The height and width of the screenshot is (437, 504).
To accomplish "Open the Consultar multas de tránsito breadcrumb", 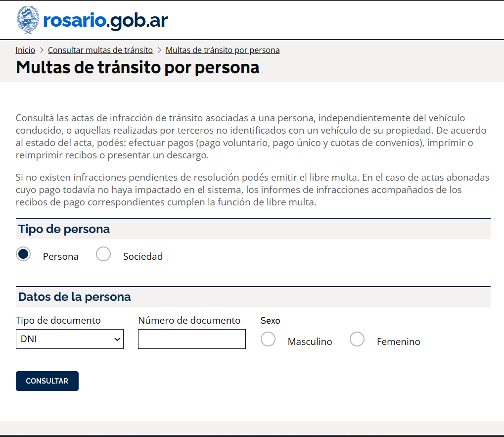I will pyautogui.click(x=100, y=50).
